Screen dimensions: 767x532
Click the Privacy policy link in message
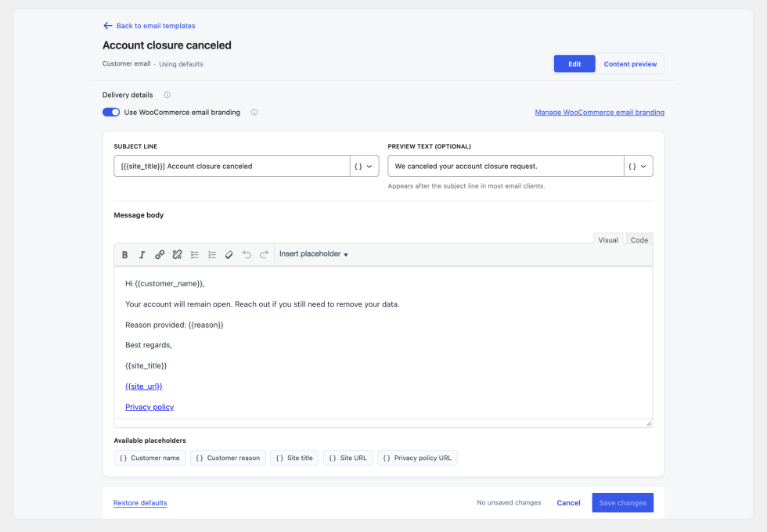pos(149,407)
